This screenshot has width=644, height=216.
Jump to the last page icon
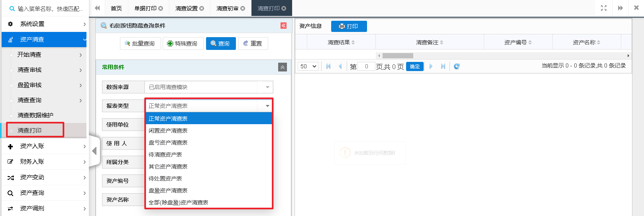tap(443, 66)
